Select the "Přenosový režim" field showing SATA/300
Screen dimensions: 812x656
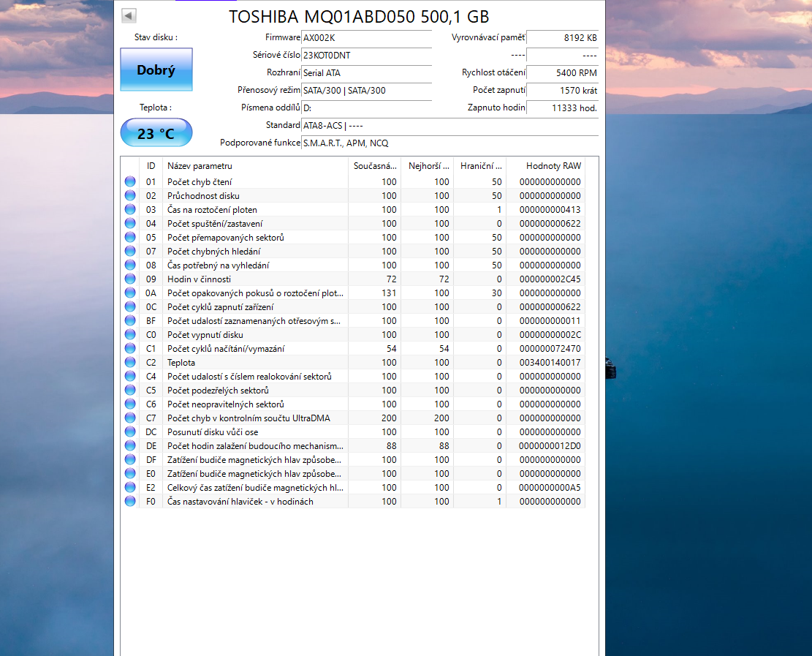pos(365,91)
